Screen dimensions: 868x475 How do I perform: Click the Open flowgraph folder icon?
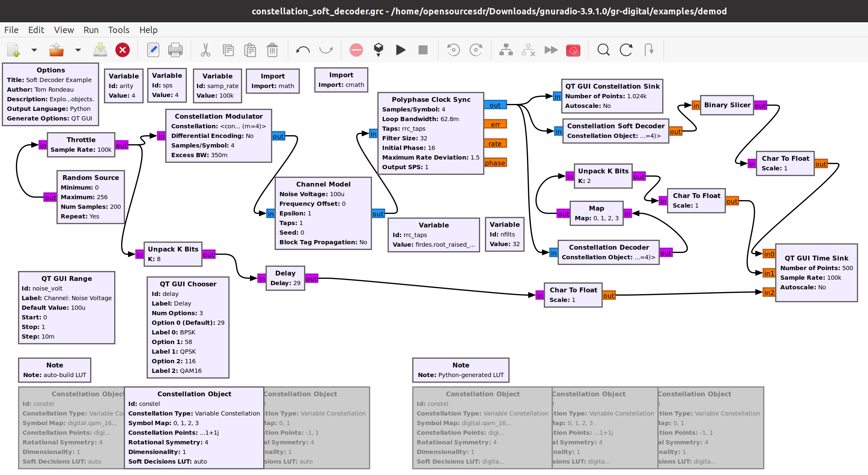(x=56, y=50)
